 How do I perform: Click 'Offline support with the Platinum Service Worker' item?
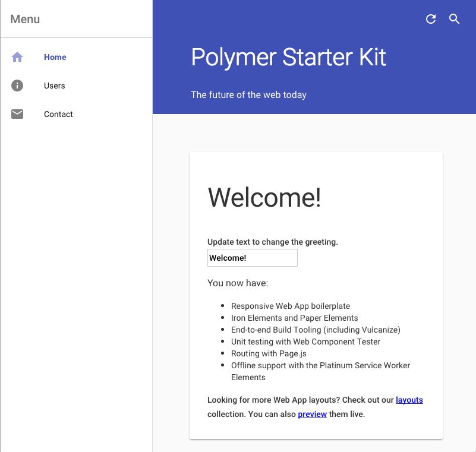320,371
